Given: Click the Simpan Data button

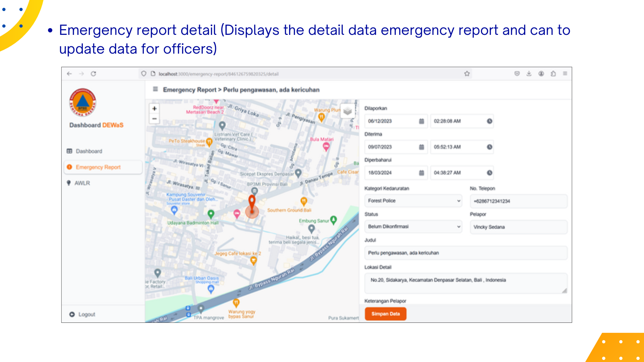Looking at the screenshot, I should pyautogui.click(x=385, y=314).
